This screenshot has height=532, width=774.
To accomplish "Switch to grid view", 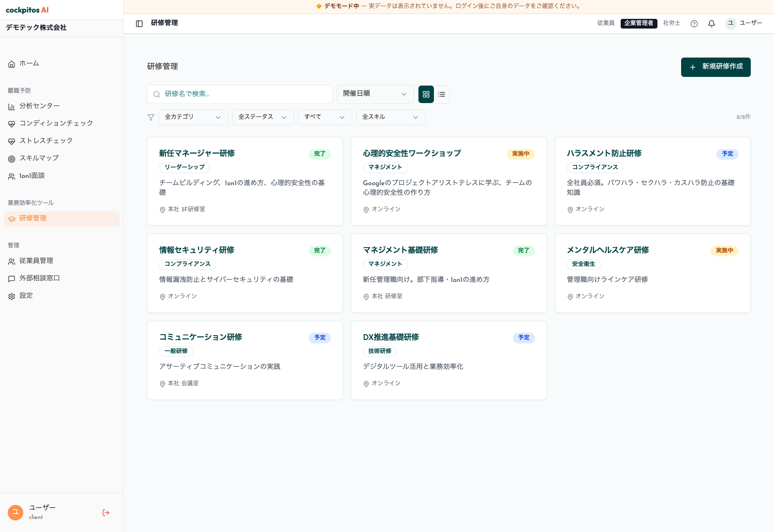I will (x=426, y=94).
